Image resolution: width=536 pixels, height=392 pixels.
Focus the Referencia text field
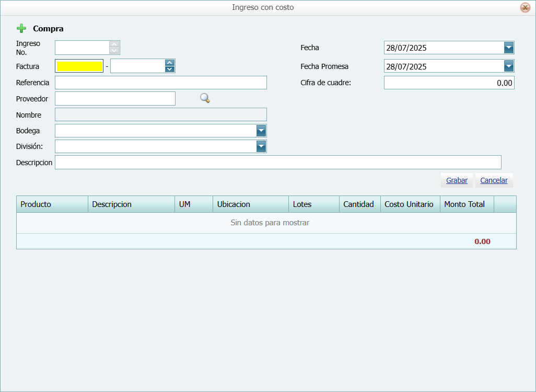pyautogui.click(x=160, y=83)
